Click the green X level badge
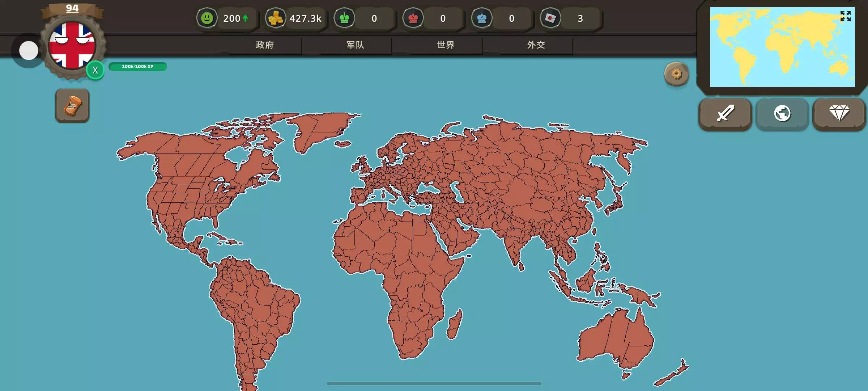This screenshot has width=868, height=391. point(95,70)
